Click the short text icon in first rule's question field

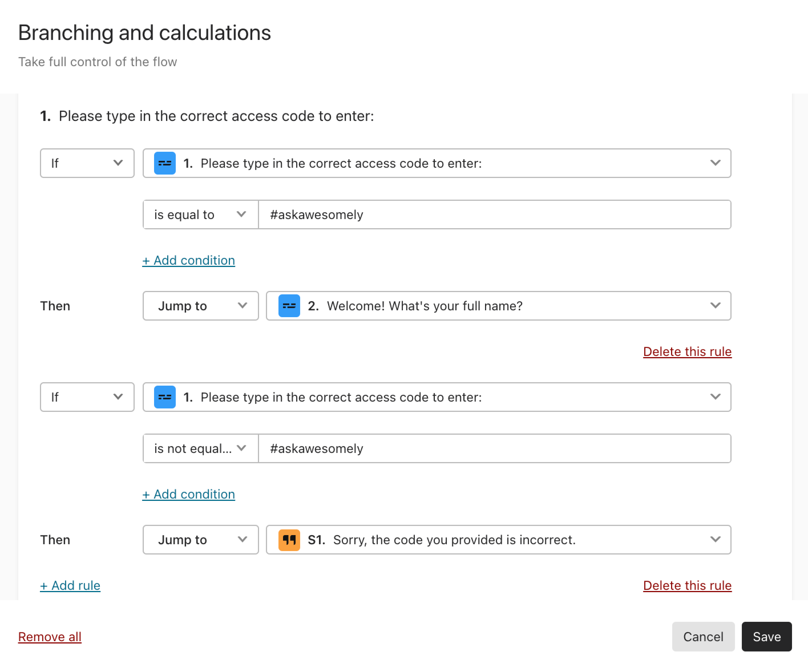[165, 163]
